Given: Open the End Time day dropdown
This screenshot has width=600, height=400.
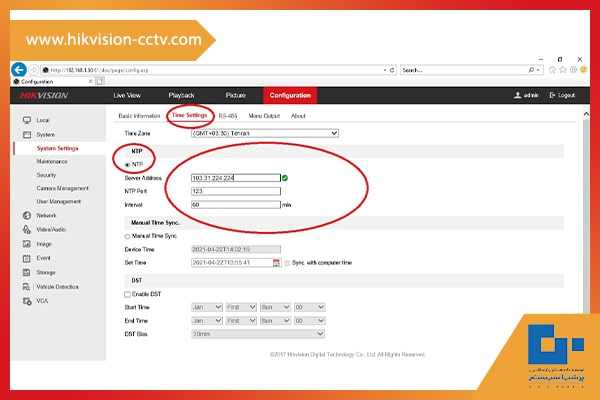Looking at the screenshot, I should point(275,321).
